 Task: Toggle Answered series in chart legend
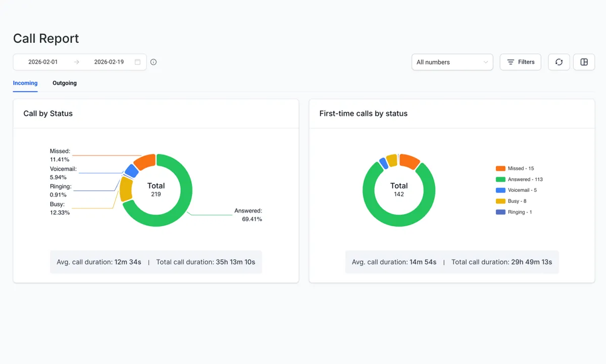click(519, 179)
